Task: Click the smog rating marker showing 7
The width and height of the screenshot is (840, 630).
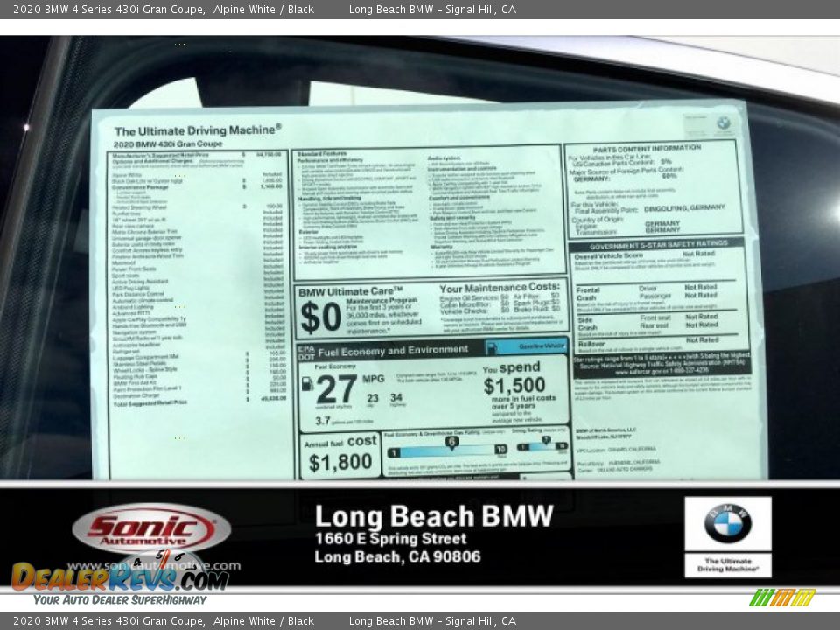Action: click(546, 440)
